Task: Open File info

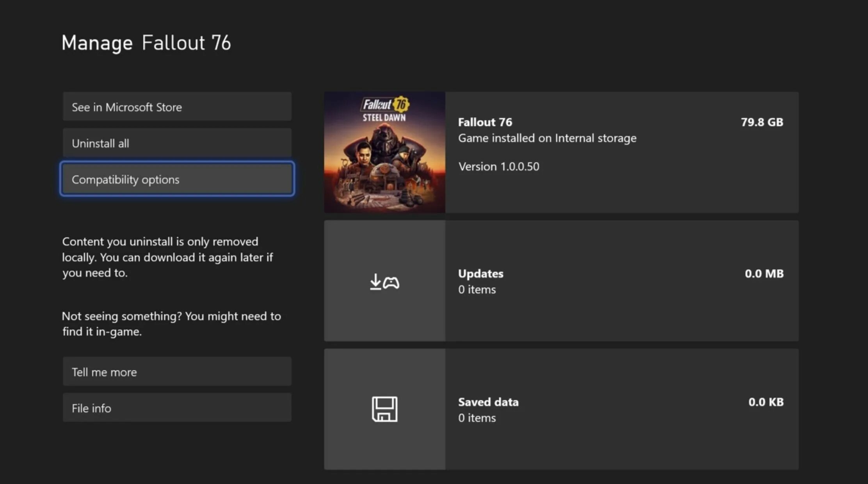Action: (x=177, y=408)
